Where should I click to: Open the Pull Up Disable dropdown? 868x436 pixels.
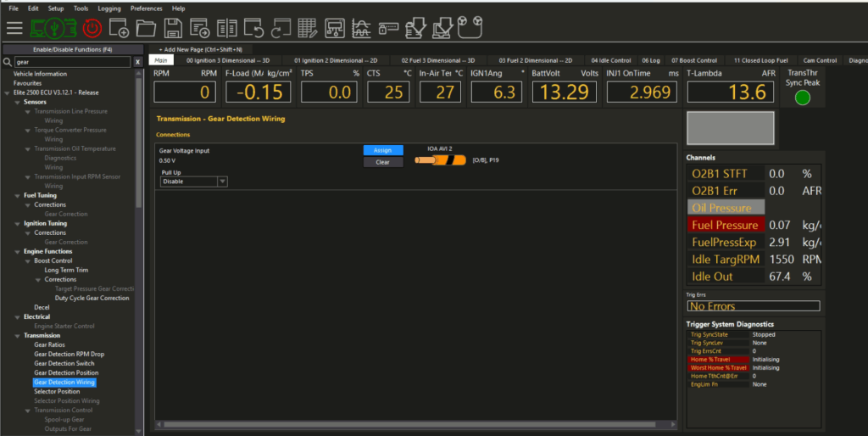(194, 182)
